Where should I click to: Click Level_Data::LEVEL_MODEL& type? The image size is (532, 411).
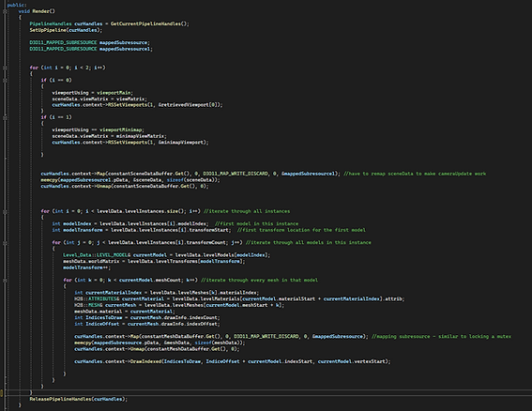point(97,255)
